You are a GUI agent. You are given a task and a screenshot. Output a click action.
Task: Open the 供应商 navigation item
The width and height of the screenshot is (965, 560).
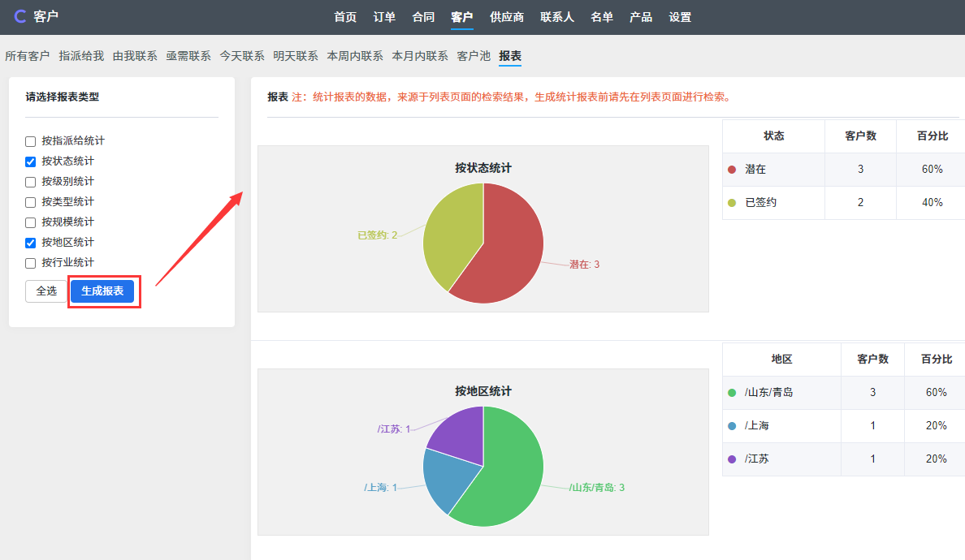coord(507,17)
